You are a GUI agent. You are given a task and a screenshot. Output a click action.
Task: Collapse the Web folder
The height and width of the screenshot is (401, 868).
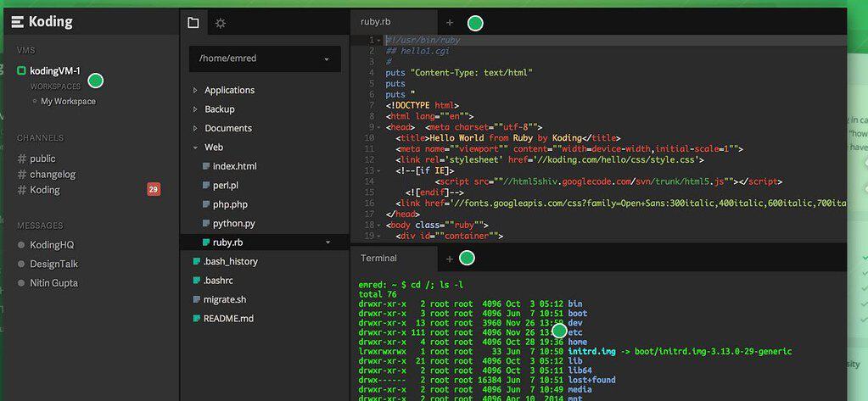(195, 148)
